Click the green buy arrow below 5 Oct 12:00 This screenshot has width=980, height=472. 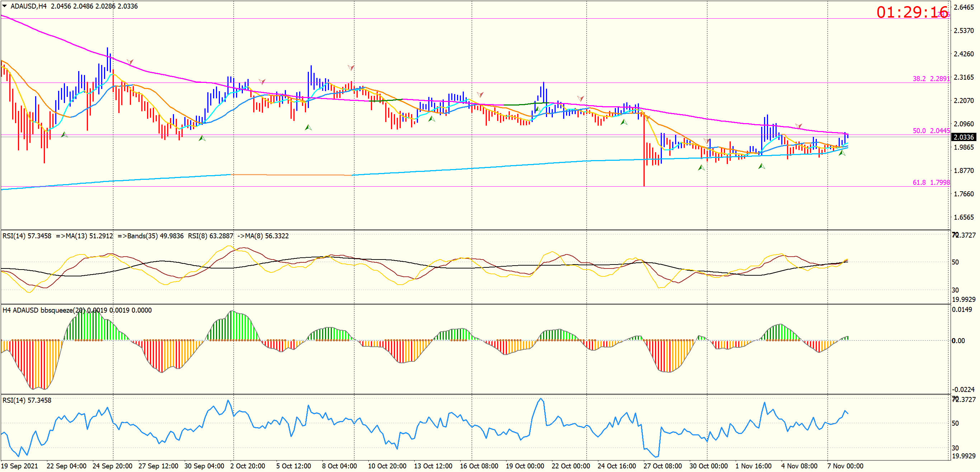point(308,127)
